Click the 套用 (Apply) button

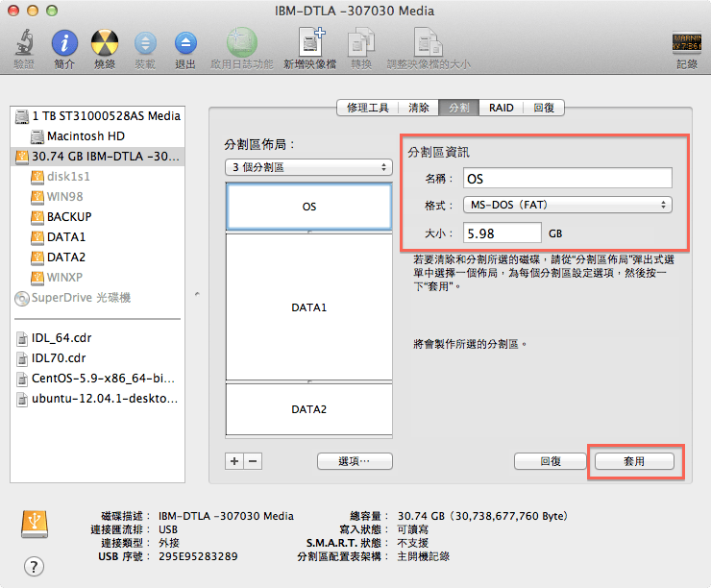point(633,461)
